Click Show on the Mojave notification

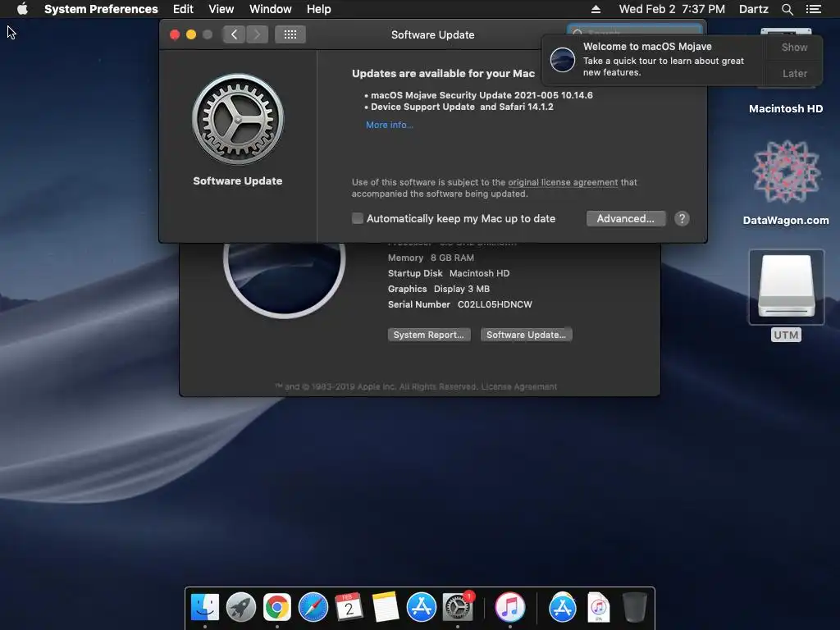pos(794,47)
